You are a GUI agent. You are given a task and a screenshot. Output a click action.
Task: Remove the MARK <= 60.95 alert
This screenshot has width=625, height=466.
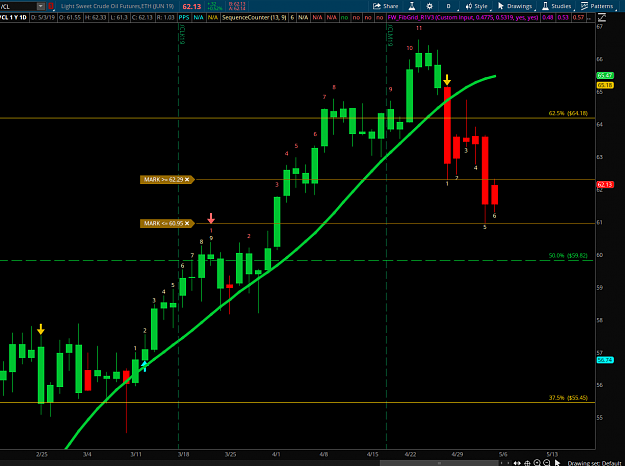(187, 223)
